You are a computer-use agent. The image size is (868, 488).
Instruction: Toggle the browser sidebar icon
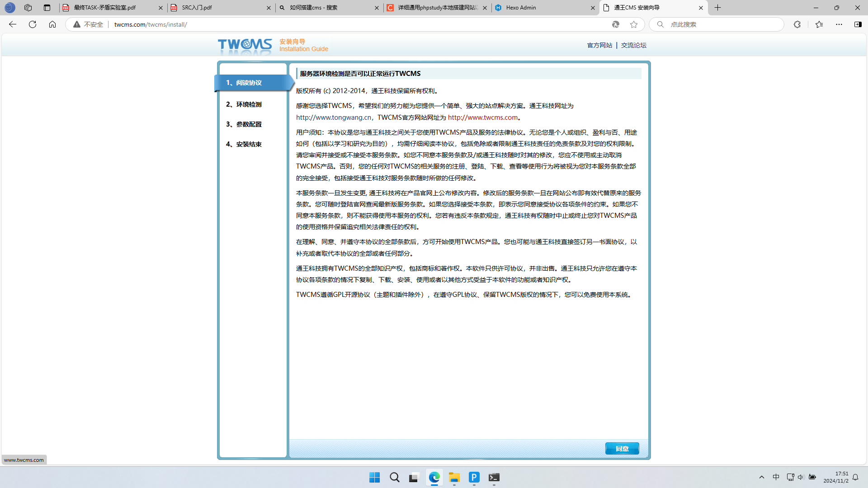pyautogui.click(x=858, y=24)
